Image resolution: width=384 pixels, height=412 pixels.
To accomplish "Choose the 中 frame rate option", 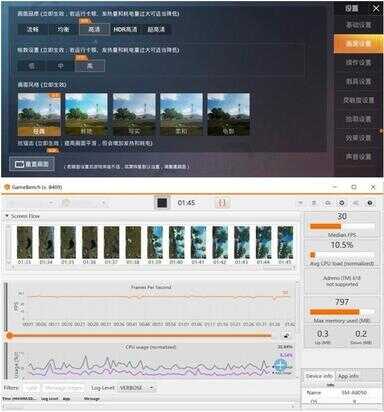I will (60, 66).
